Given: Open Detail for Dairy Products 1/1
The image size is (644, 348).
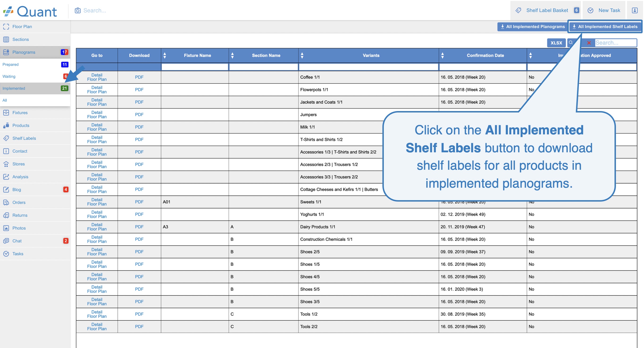Looking at the screenshot, I should [97, 225].
